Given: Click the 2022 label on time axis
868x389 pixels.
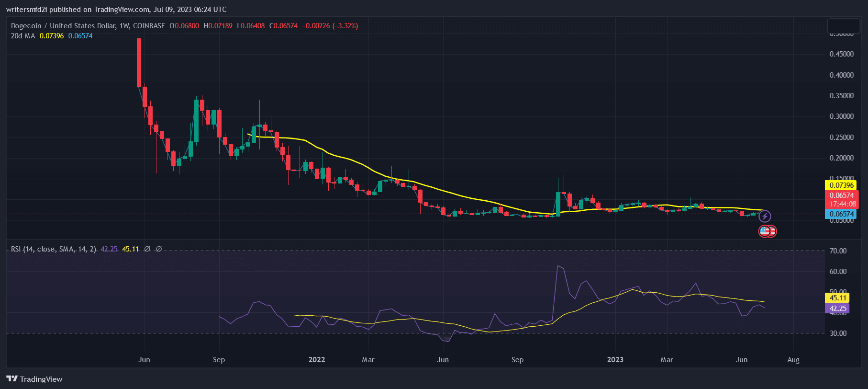Looking at the screenshot, I should [x=317, y=360].
